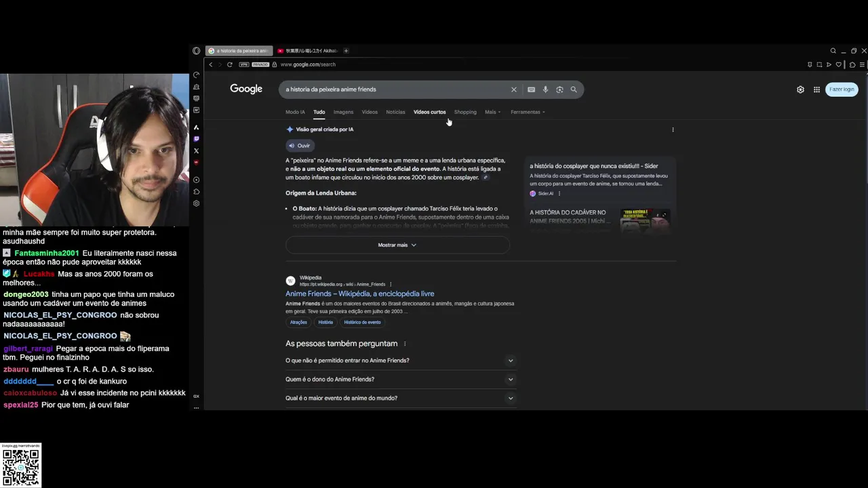Select the Tudo results tab
868x488 pixels.
319,112
